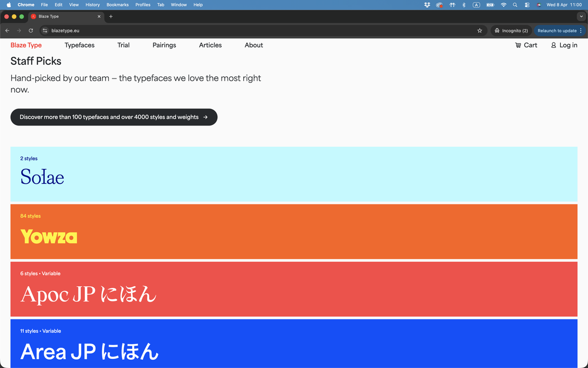Viewport: 588px width, 368px height.
Task: Go back with the browser back arrow
Action: 7,31
